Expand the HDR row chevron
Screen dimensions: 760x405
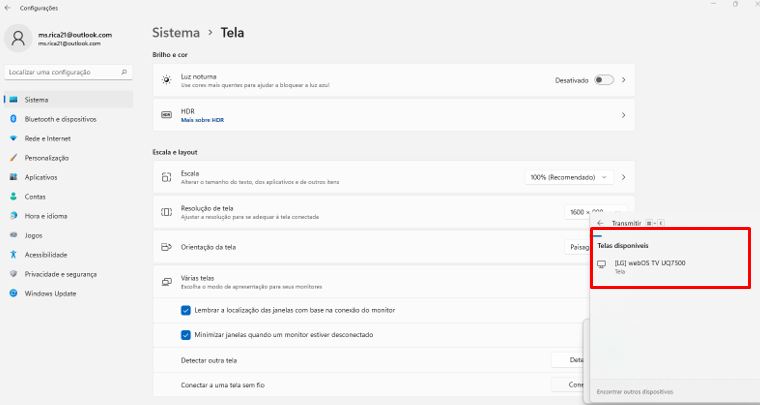tap(624, 115)
